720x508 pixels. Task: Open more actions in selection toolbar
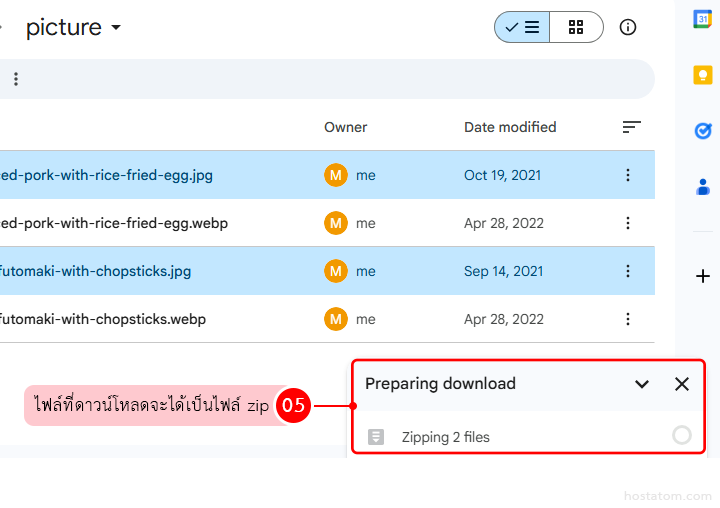point(16,79)
